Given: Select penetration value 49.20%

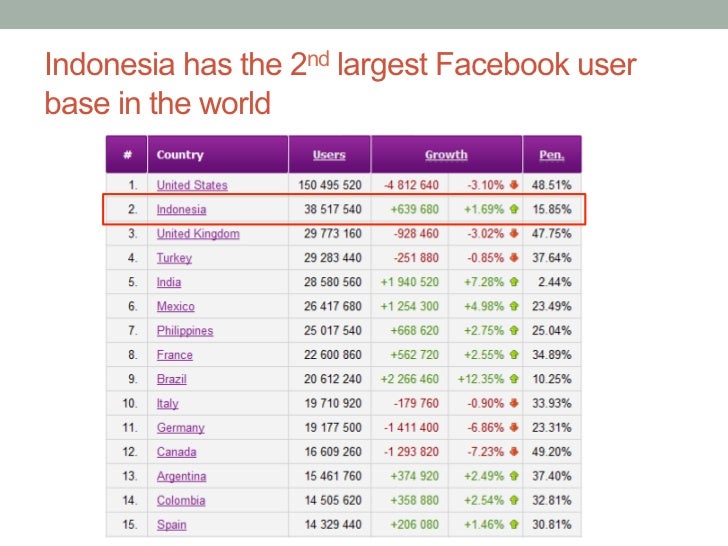Looking at the screenshot, I should point(552,451).
